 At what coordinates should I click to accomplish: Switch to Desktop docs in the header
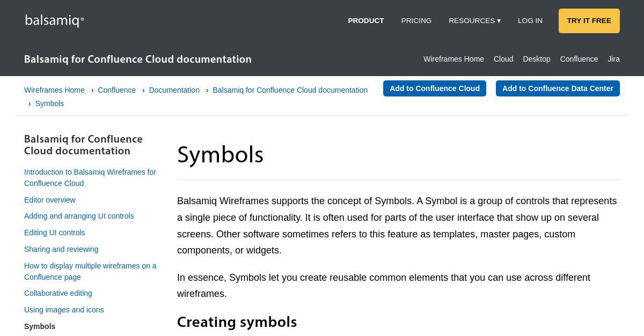(537, 59)
